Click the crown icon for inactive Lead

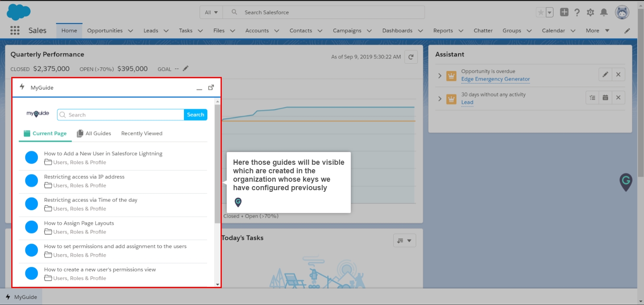click(x=452, y=99)
